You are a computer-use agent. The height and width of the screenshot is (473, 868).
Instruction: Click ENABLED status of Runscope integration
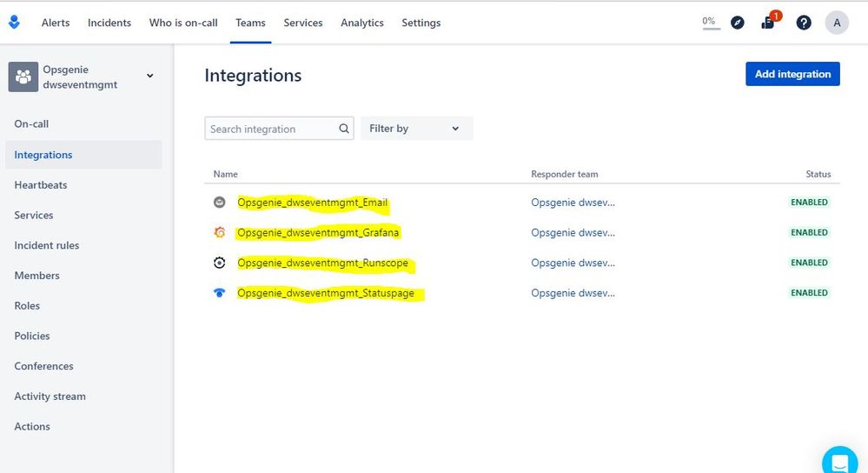(809, 263)
